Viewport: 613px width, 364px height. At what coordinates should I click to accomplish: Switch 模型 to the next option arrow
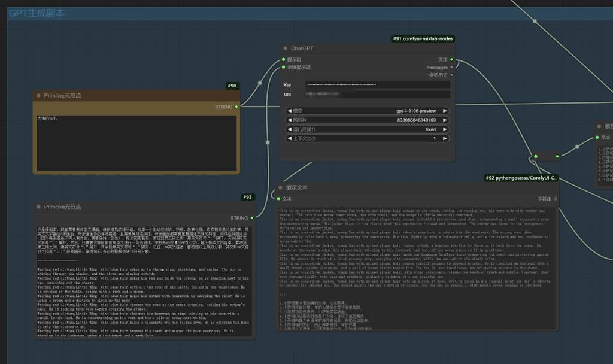click(x=445, y=111)
